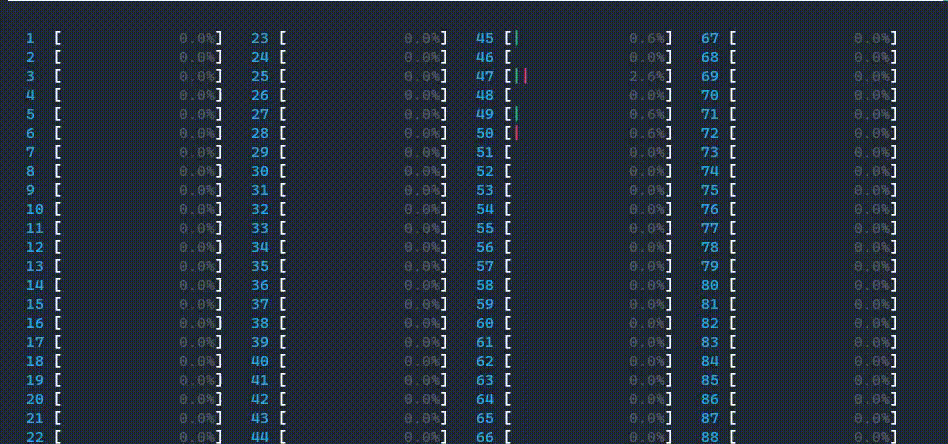Viewport: 948px width, 444px height.
Task: Click the CPU 57 core label
Action: pyautogui.click(x=485, y=266)
